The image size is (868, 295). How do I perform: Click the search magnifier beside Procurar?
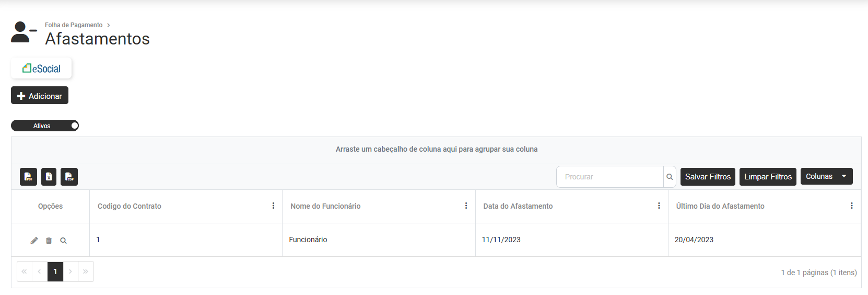pyautogui.click(x=670, y=177)
